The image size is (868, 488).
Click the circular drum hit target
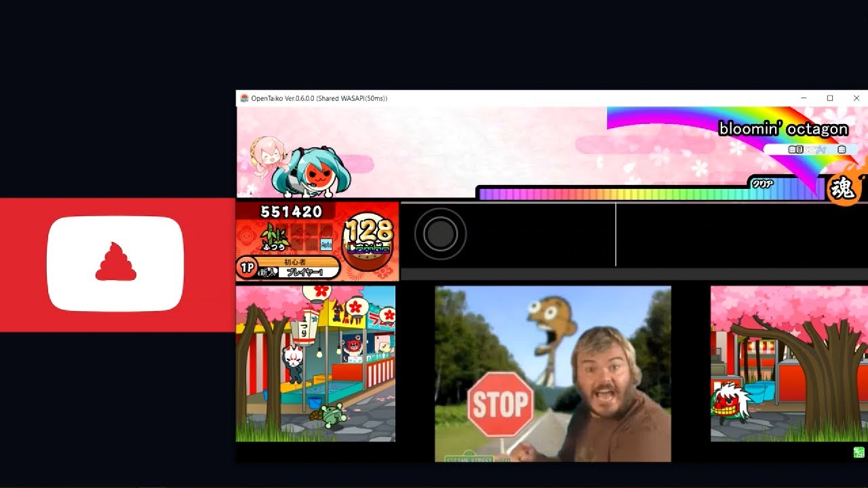(x=440, y=234)
